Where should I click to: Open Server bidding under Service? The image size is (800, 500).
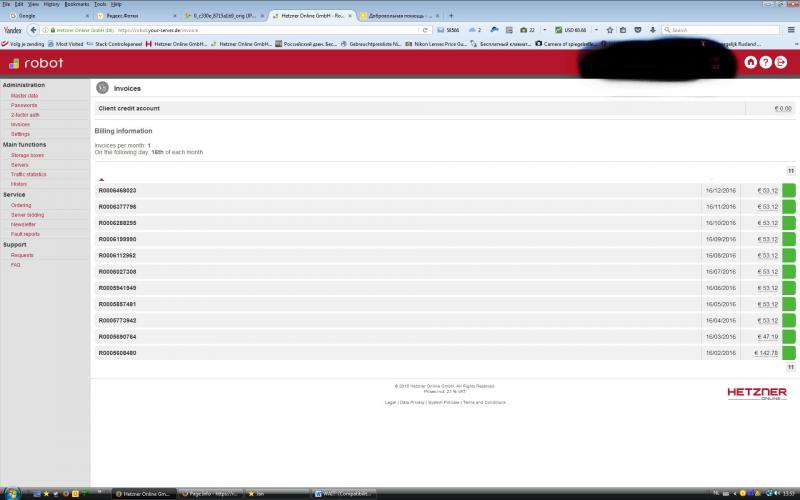tap(28, 215)
